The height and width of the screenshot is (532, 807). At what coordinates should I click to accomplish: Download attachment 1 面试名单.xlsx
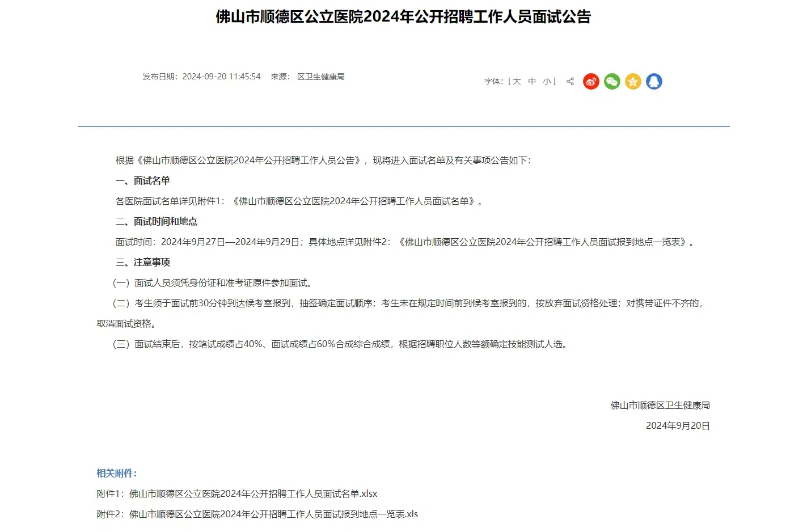236,493
